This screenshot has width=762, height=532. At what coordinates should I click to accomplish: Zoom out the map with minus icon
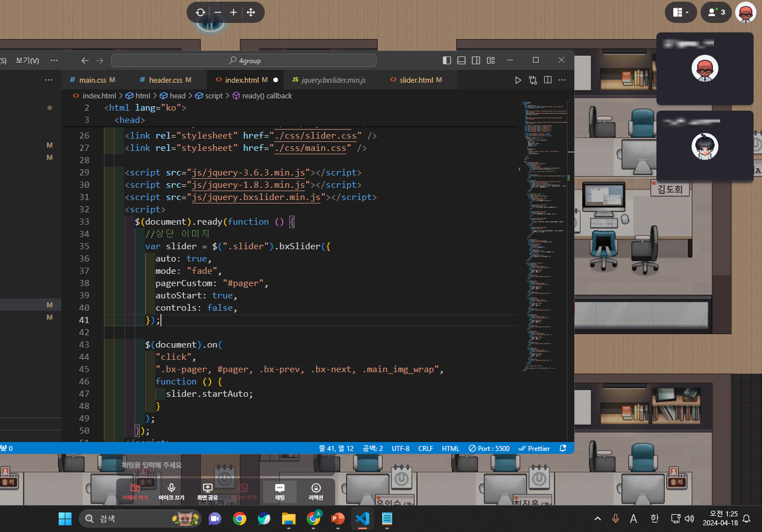pyautogui.click(x=218, y=12)
